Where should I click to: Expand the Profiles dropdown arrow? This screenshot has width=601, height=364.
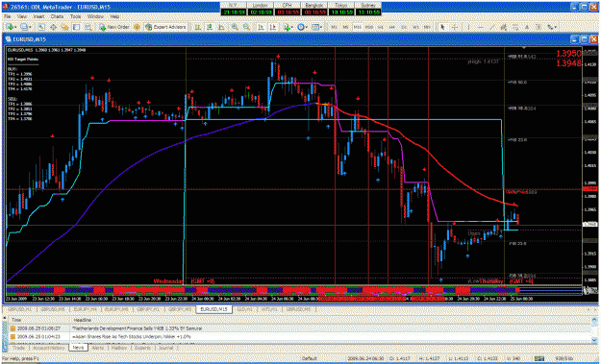[30, 27]
